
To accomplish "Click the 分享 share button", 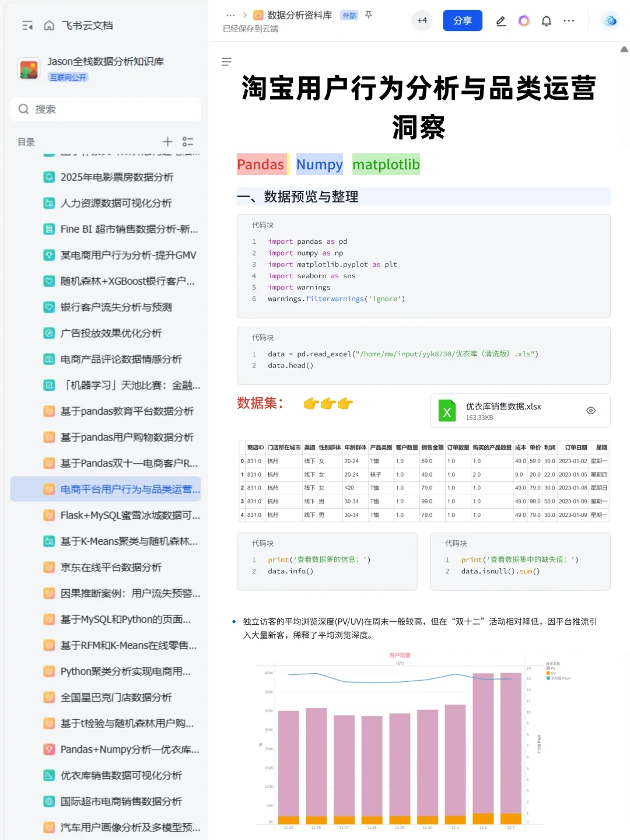I will tap(463, 20).
